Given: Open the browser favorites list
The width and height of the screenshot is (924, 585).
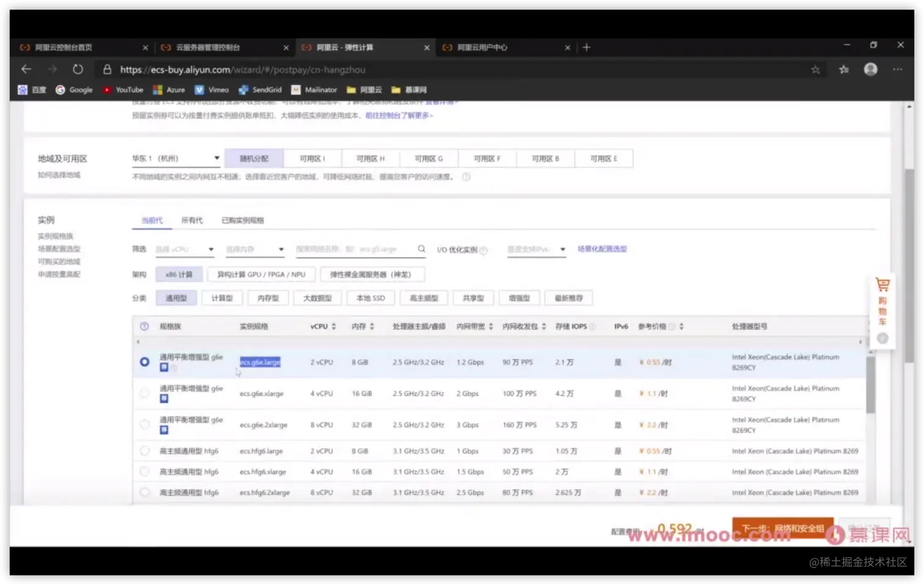Looking at the screenshot, I should [x=844, y=70].
